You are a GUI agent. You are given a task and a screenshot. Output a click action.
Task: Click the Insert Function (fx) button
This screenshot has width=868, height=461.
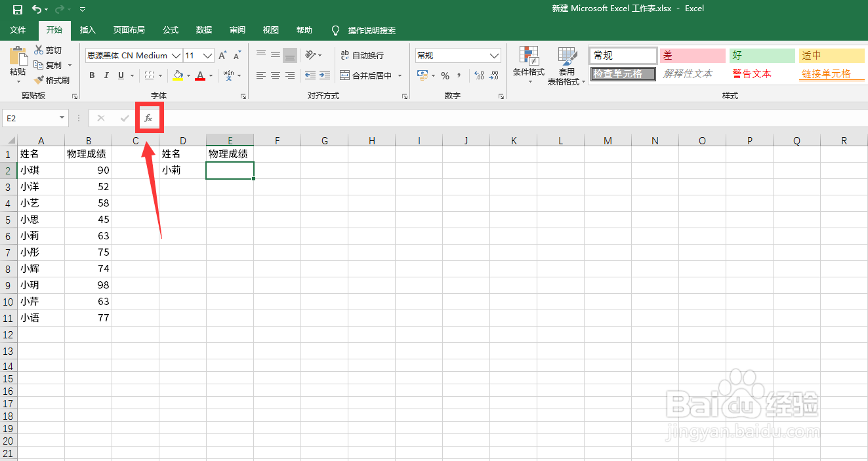point(149,117)
